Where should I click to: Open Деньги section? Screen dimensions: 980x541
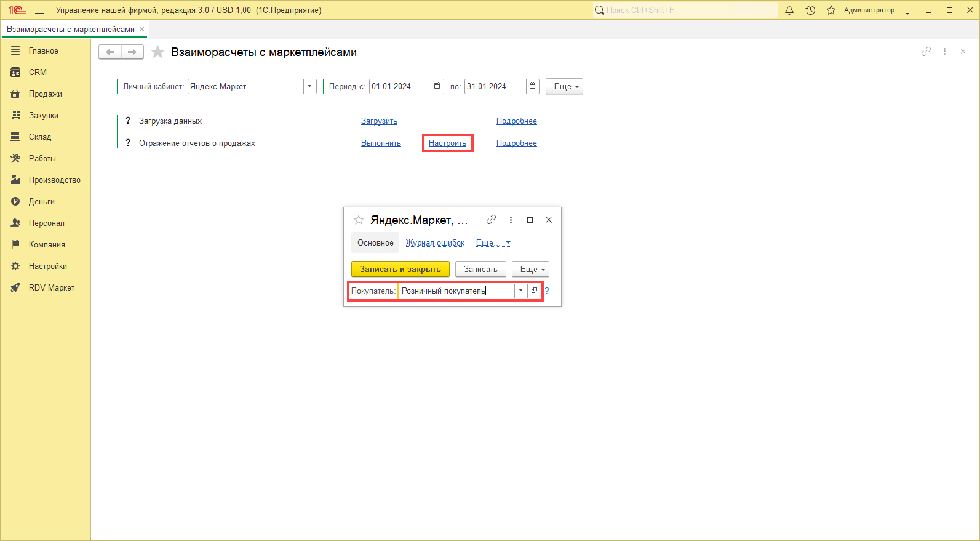pos(46,201)
